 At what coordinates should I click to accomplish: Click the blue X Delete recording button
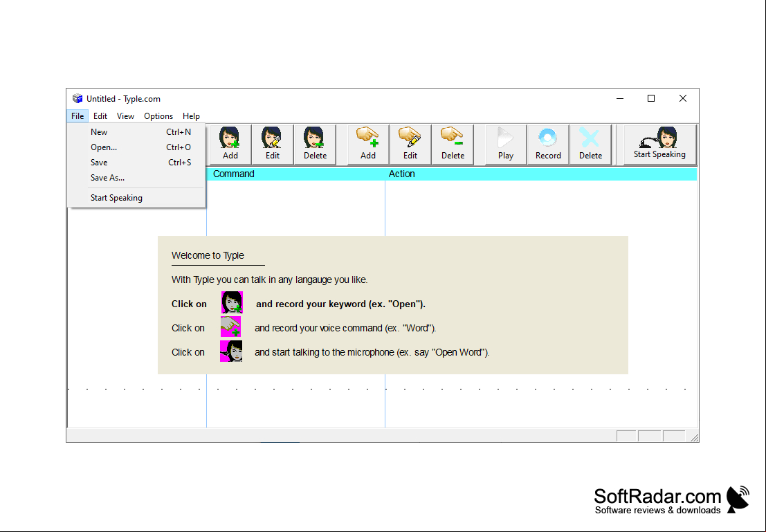[x=590, y=144]
